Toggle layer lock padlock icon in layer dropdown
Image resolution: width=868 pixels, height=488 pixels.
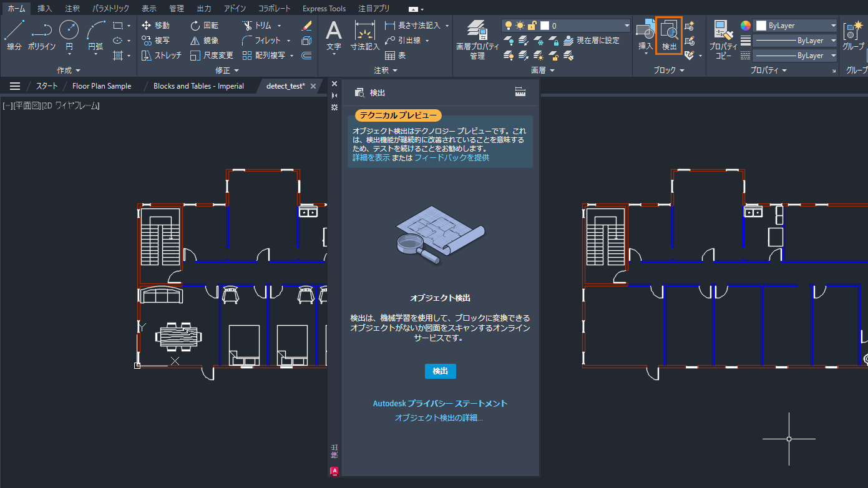[532, 26]
